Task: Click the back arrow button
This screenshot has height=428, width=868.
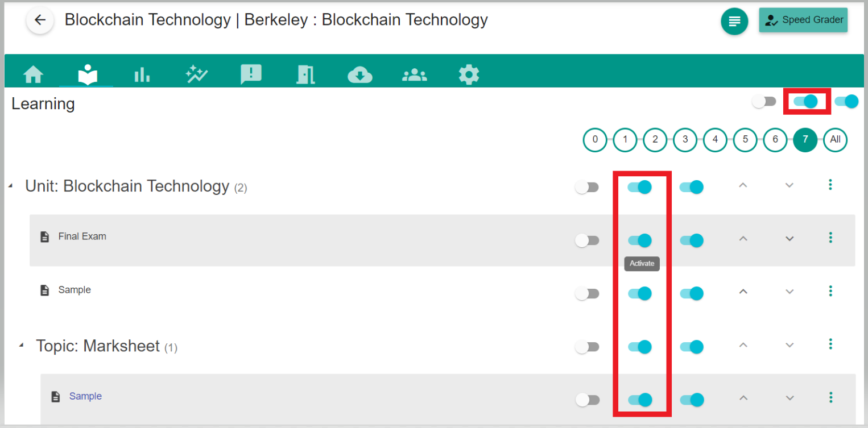Action: 40,20
